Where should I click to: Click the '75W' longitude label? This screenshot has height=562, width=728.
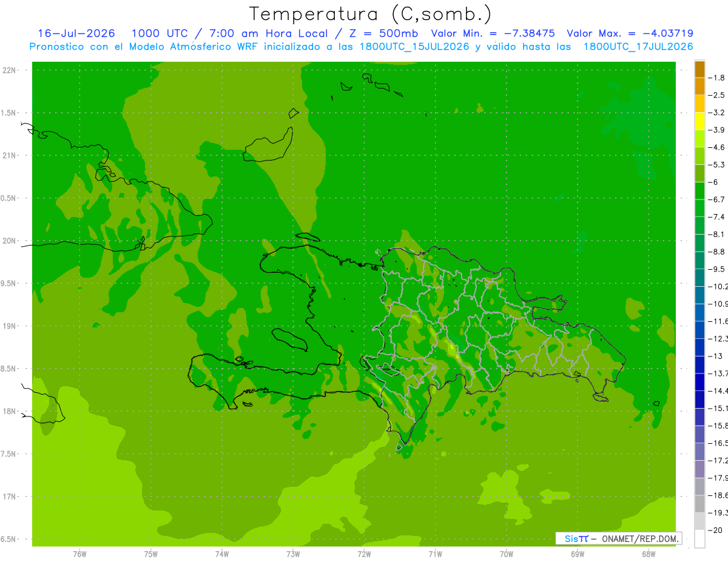pos(151,554)
